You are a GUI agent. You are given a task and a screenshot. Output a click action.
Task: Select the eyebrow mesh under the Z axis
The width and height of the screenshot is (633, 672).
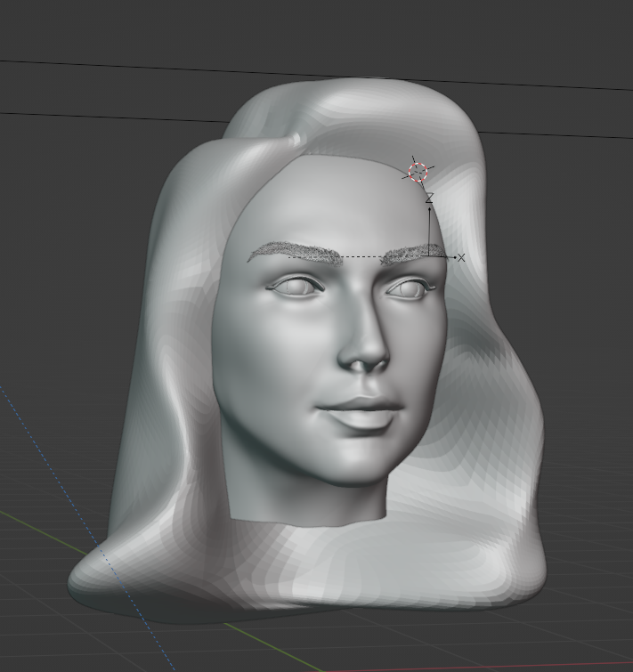pyautogui.click(x=413, y=255)
